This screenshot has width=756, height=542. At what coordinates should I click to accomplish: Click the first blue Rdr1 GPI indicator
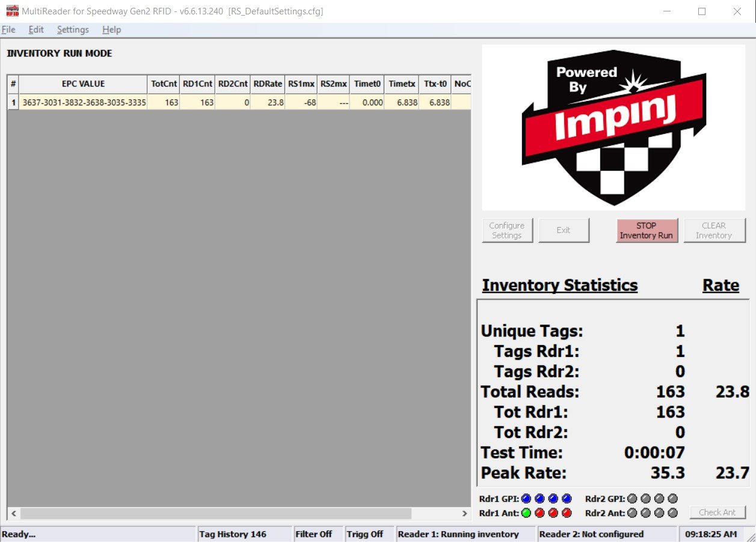pyautogui.click(x=526, y=499)
